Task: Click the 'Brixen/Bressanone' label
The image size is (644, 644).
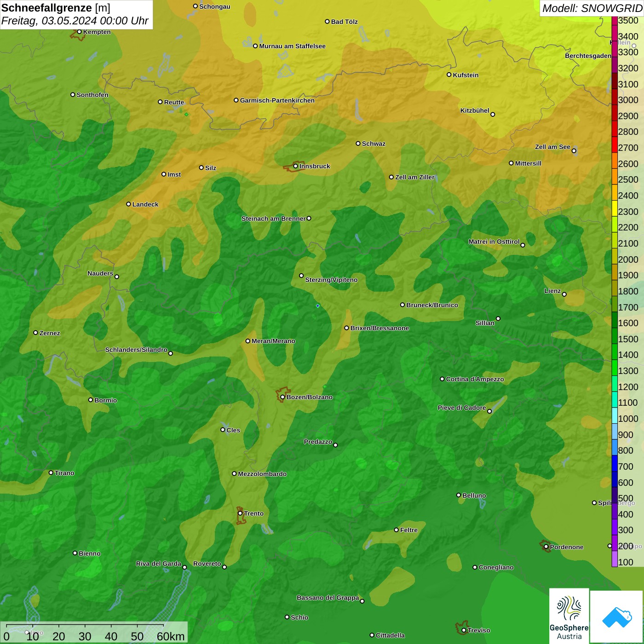Action: pos(379,328)
